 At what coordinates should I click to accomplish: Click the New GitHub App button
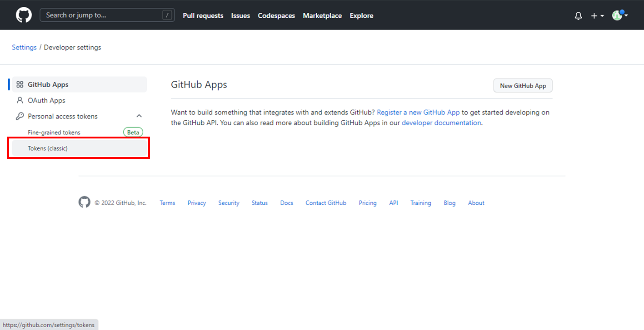tap(523, 86)
